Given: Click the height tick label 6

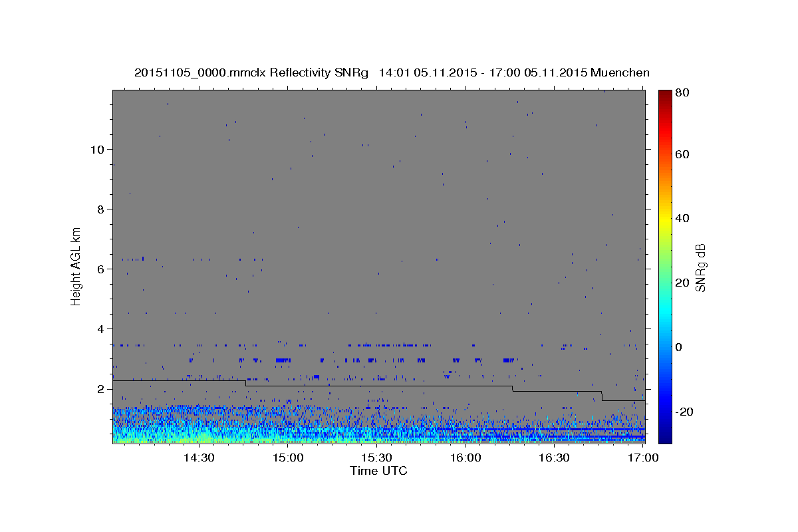Looking at the screenshot, I should 101,269.
